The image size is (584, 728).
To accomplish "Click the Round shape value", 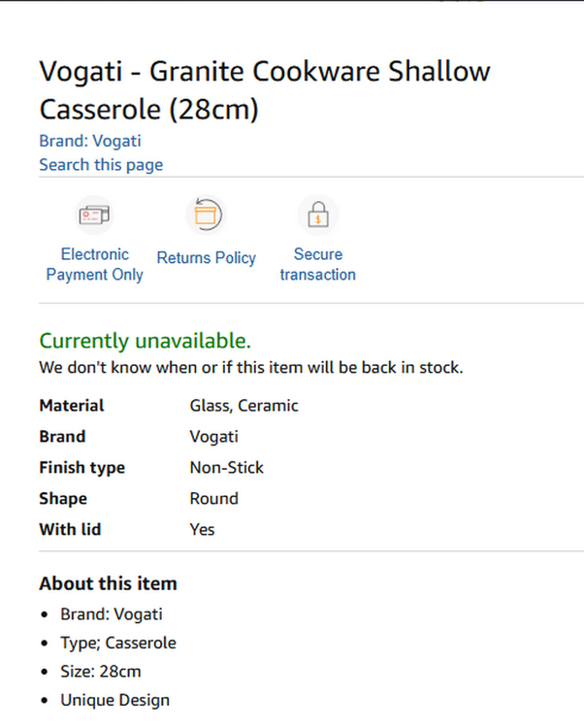I will (x=213, y=499).
